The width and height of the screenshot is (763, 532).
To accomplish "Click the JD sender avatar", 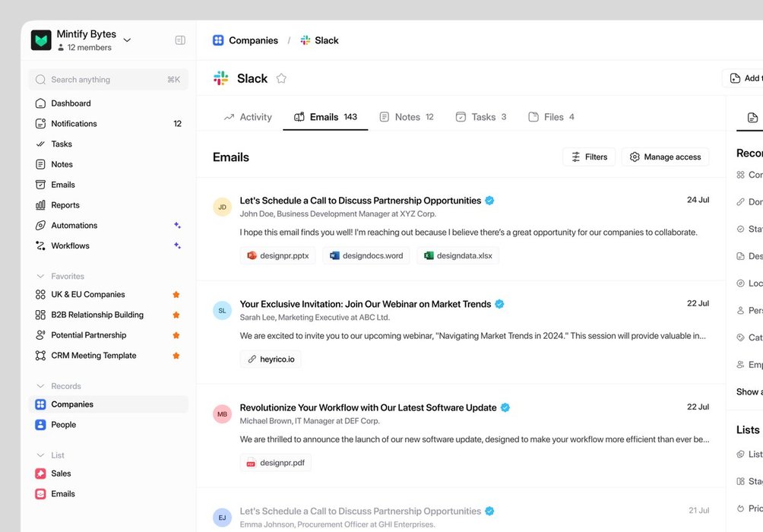I will click(223, 207).
